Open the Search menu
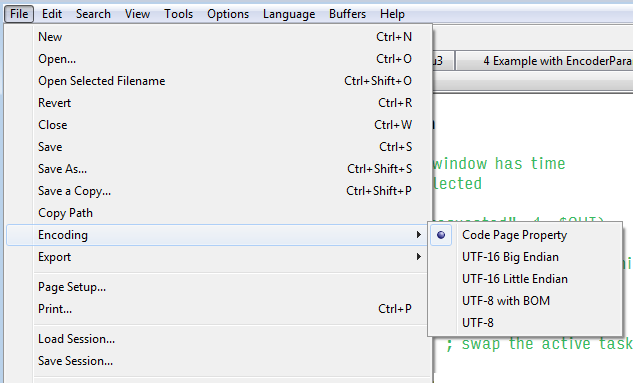 click(93, 14)
